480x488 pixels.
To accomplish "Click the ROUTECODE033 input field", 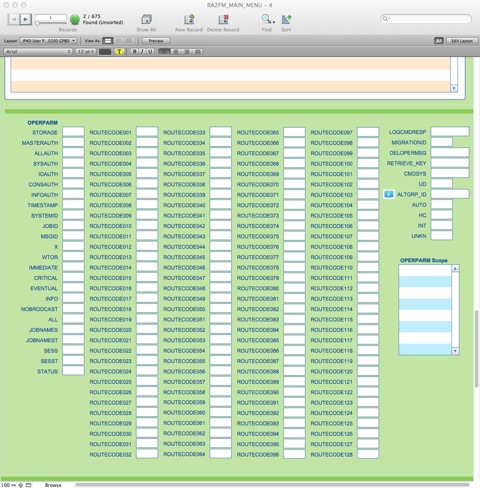I will (221, 132).
